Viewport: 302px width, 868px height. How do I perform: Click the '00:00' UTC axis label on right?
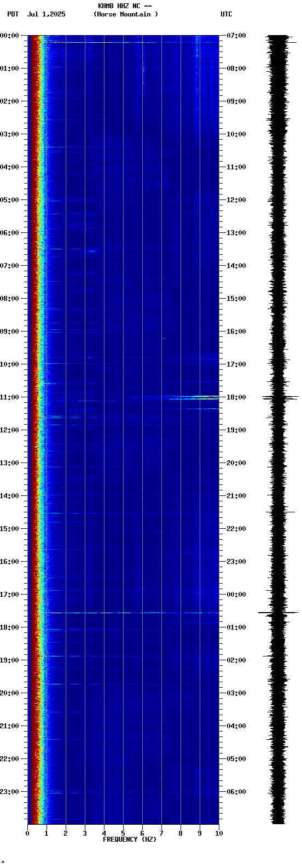(236, 595)
